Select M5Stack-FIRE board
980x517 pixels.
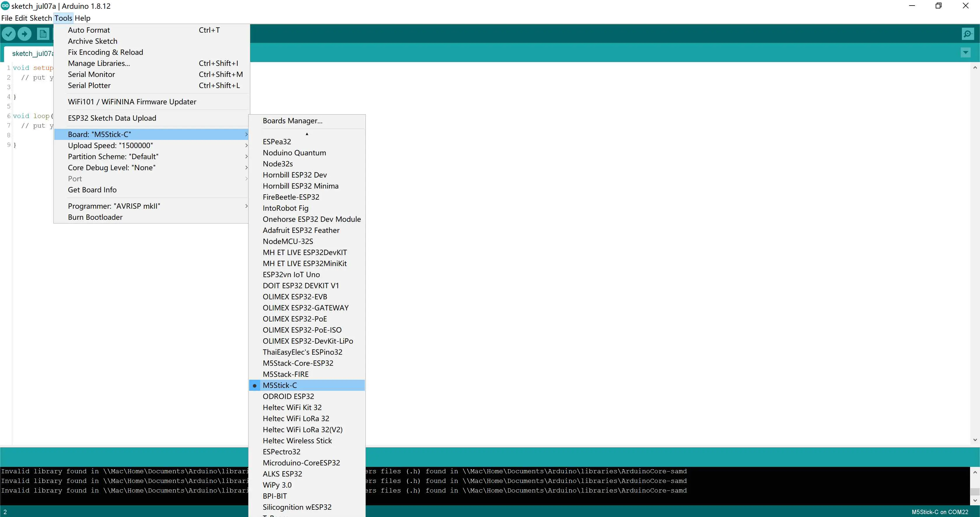coord(307,374)
